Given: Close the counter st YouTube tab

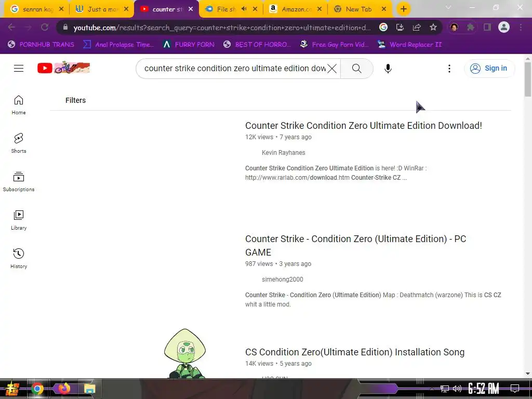Looking at the screenshot, I should pos(191,9).
